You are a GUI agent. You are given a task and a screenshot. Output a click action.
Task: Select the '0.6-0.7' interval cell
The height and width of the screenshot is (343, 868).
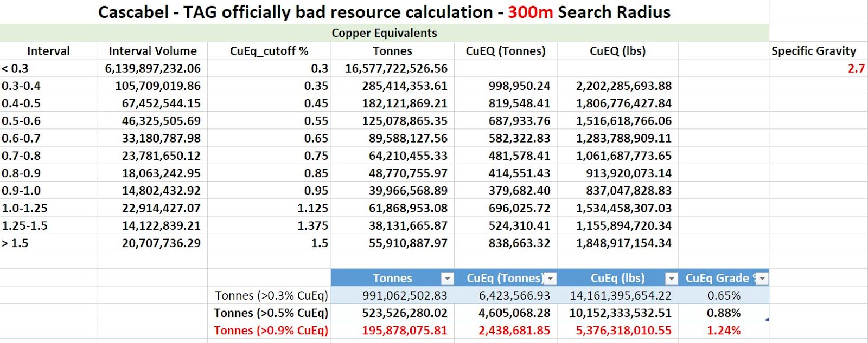pos(49,138)
